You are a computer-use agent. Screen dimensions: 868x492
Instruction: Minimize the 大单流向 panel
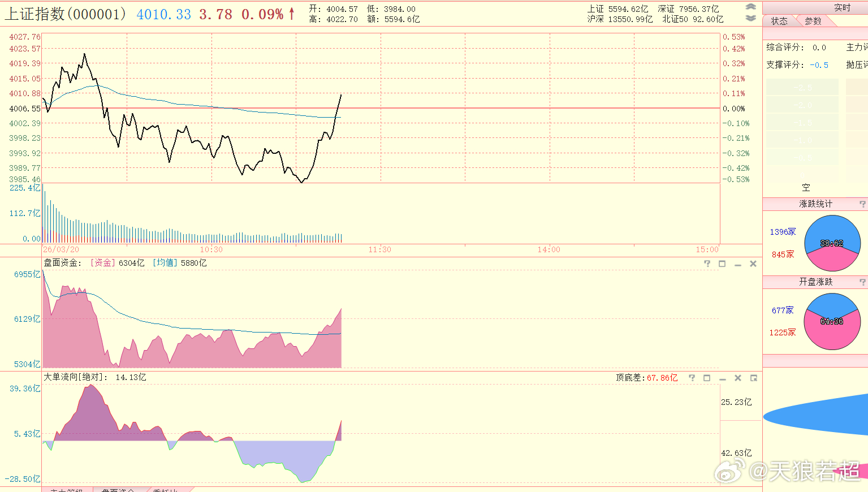(722, 378)
